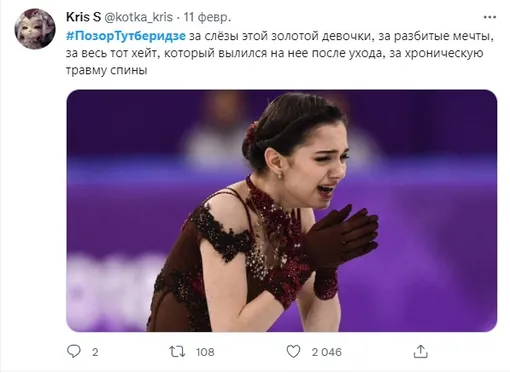Open the Kris S profile avatar
510x373 pixels.
pyautogui.click(x=35, y=29)
